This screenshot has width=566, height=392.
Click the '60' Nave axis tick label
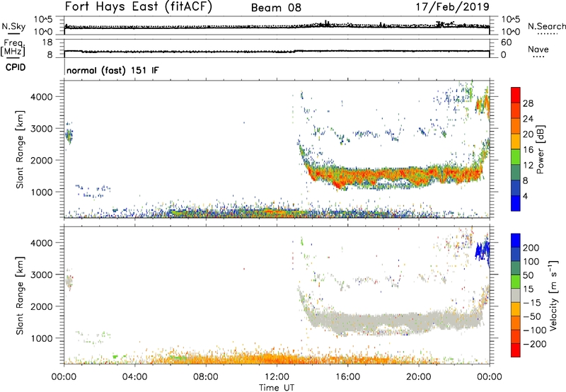pos(507,42)
